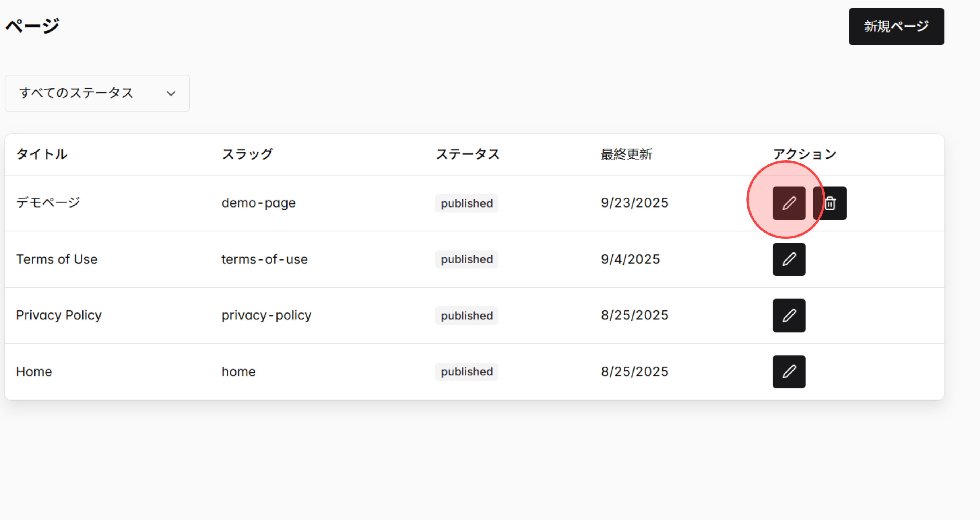
Task: Click the 新規ページ button
Action: [896, 26]
